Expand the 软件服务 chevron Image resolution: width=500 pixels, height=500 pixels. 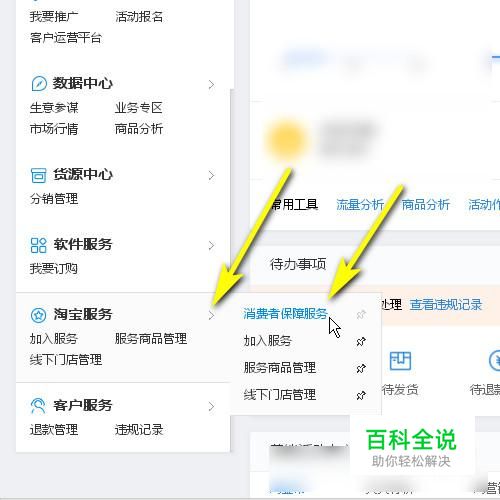(x=211, y=246)
